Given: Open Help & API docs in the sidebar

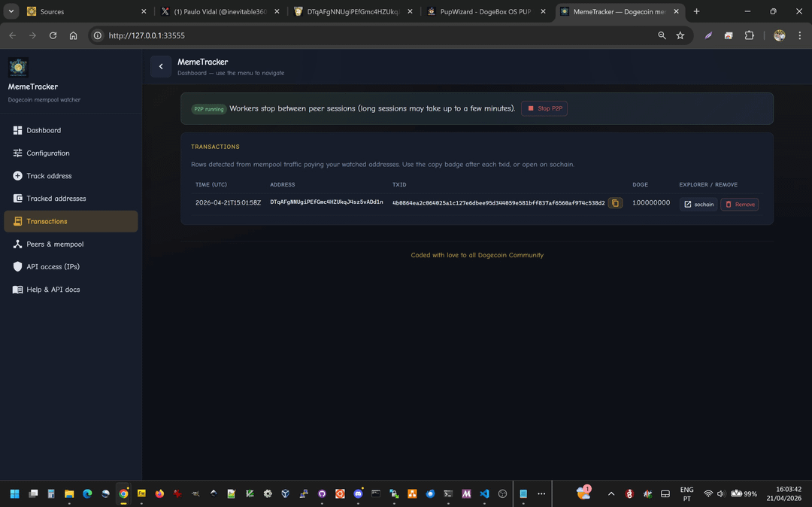Looking at the screenshot, I should pos(53,290).
